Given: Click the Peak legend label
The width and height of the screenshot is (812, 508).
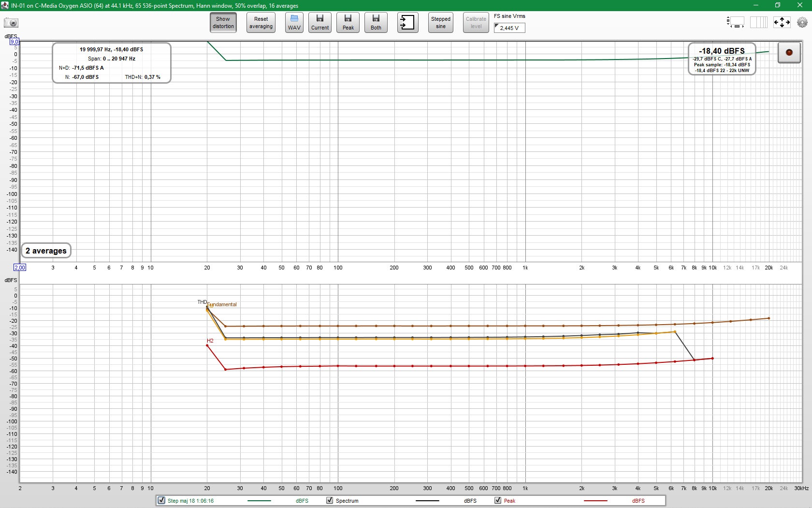Looking at the screenshot, I should [x=509, y=501].
